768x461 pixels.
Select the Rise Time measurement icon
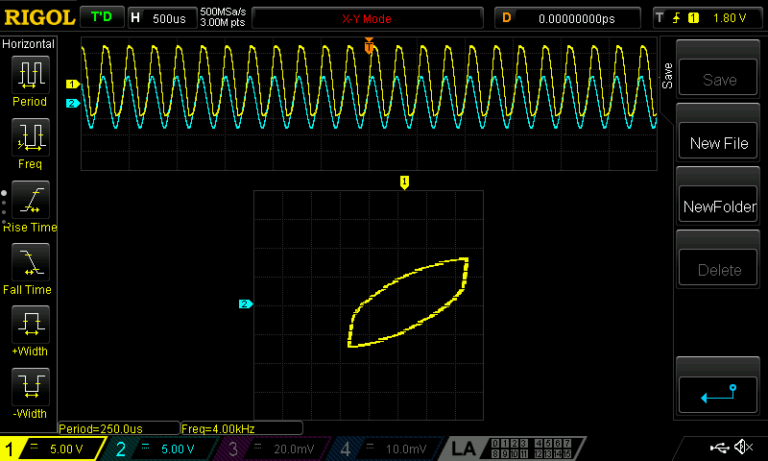tap(30, 199)
